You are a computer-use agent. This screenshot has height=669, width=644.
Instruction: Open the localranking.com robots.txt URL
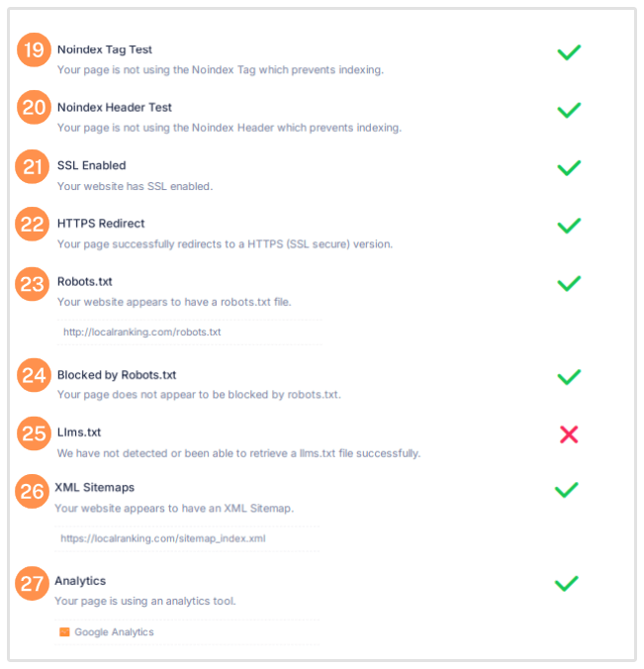click(141, 333)
